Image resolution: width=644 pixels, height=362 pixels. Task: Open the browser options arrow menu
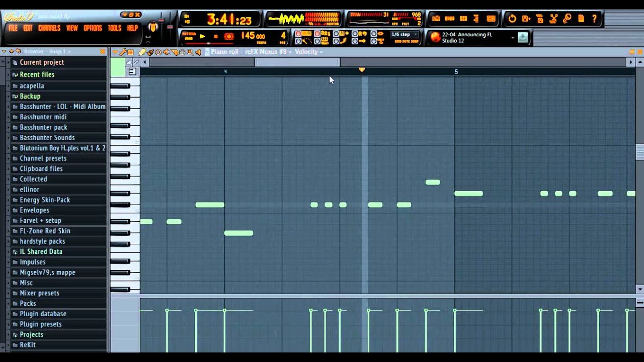pyautogui.click(x=4, y=51)
